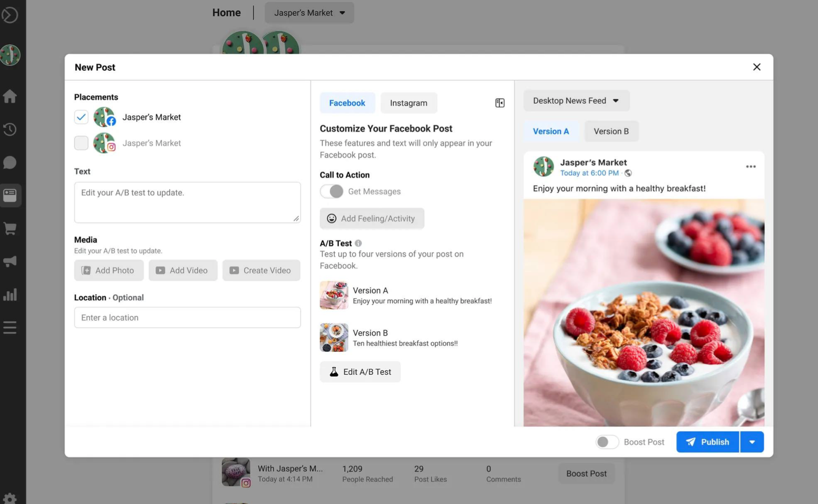Click the side-by-side layout icon

[x=499, y=103]
